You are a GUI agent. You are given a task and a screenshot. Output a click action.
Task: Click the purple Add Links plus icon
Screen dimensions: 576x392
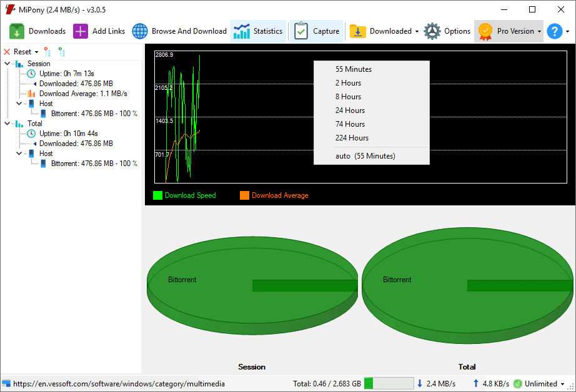point(81,31)
